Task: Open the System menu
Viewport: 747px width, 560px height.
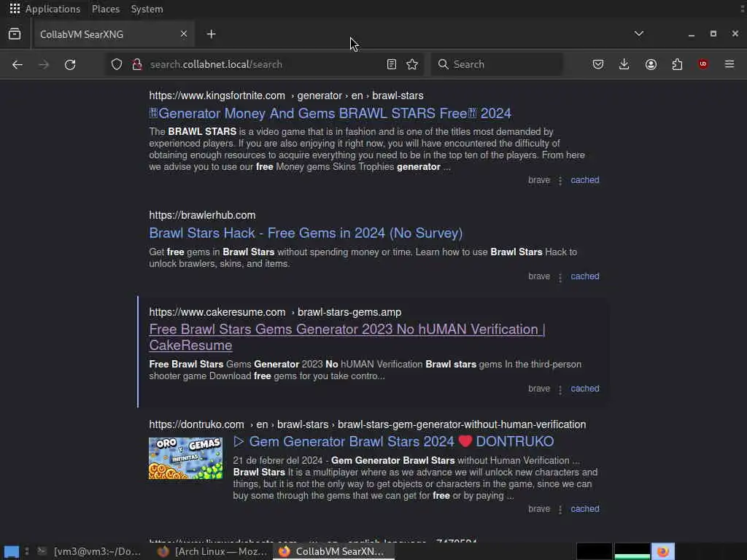Action: click(147, 9)
